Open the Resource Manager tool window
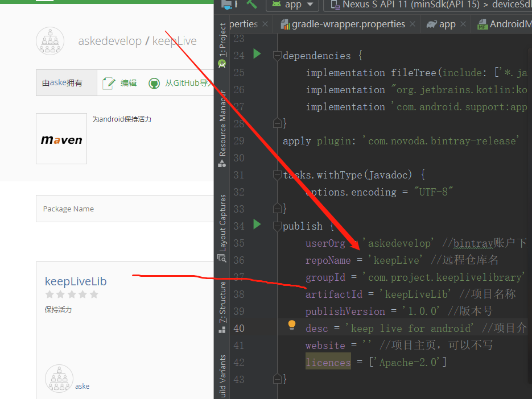 [x=222, y=123]
